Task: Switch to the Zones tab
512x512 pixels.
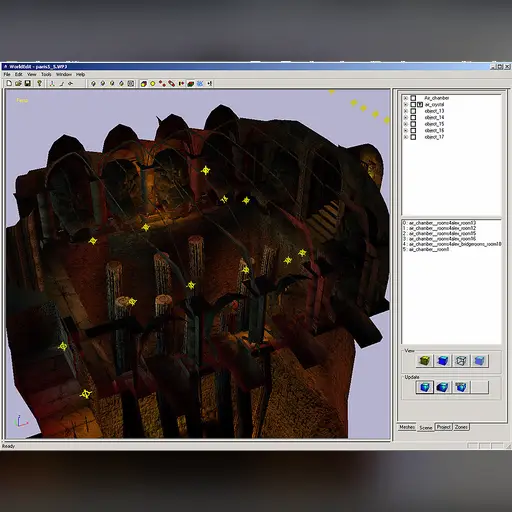Action: 461,427
